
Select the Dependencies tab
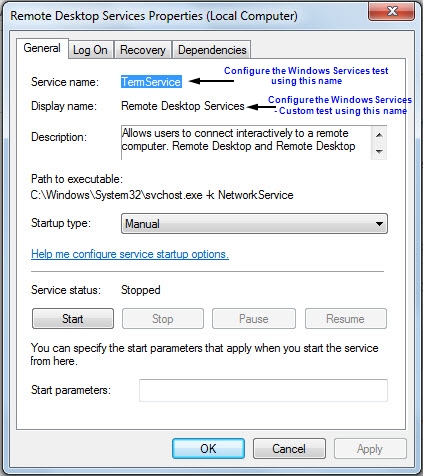(x=212, y=50)
